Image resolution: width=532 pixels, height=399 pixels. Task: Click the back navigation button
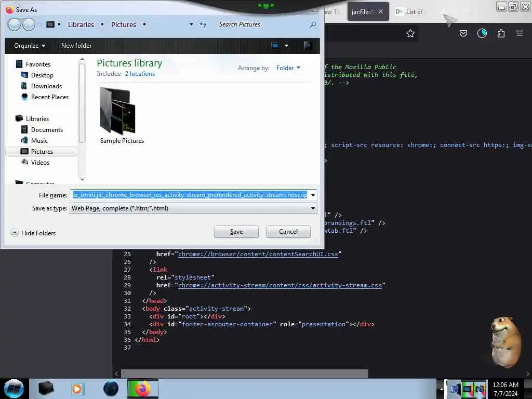14,24
